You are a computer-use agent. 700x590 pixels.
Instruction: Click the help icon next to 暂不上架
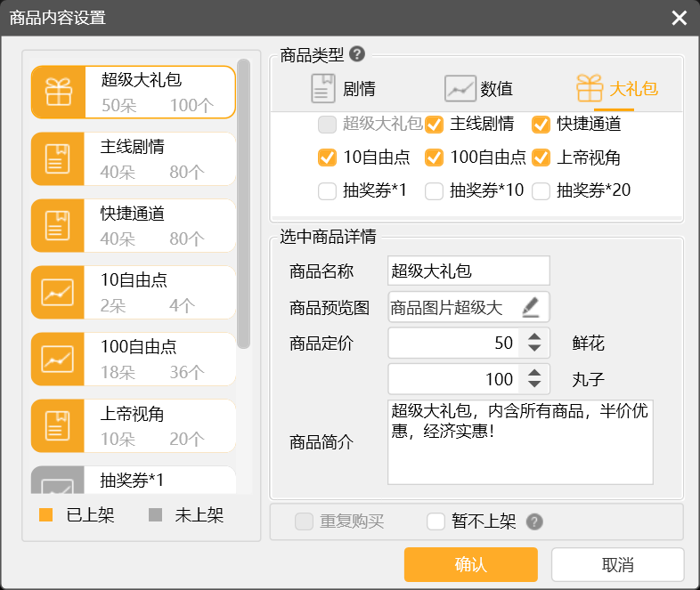[x=534, y=521]
